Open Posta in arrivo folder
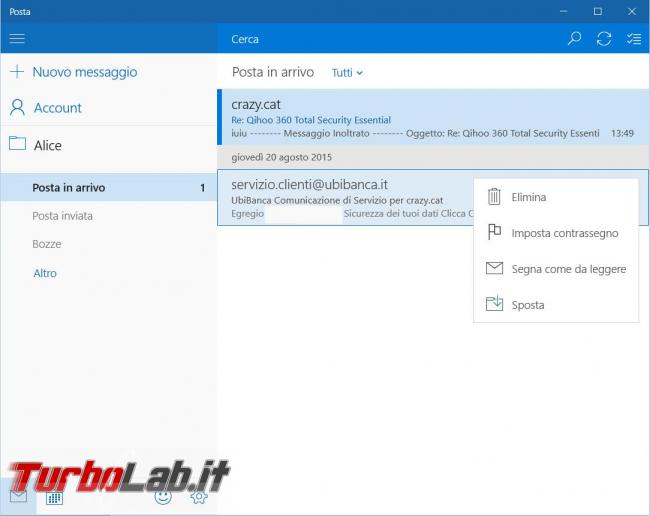The height and width of the screenshot is (516, 650). tap(109, 187)
